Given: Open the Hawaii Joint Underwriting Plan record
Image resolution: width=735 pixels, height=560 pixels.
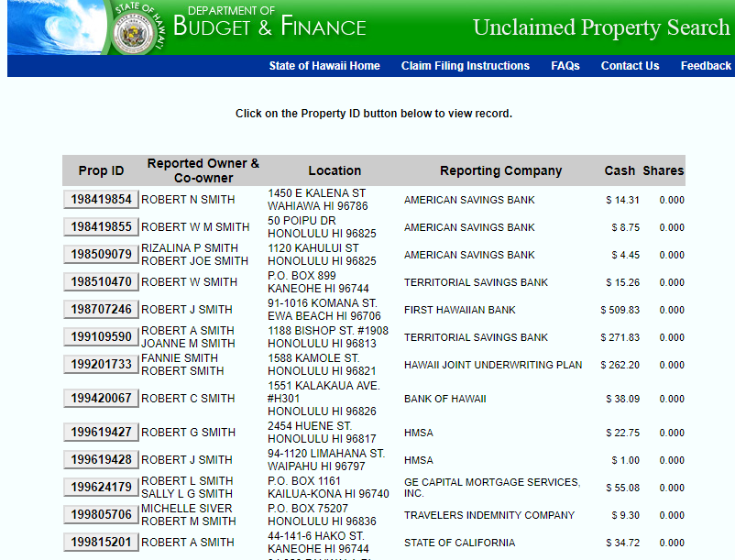Looking at the screenshot, I should [x=101, y=364].
